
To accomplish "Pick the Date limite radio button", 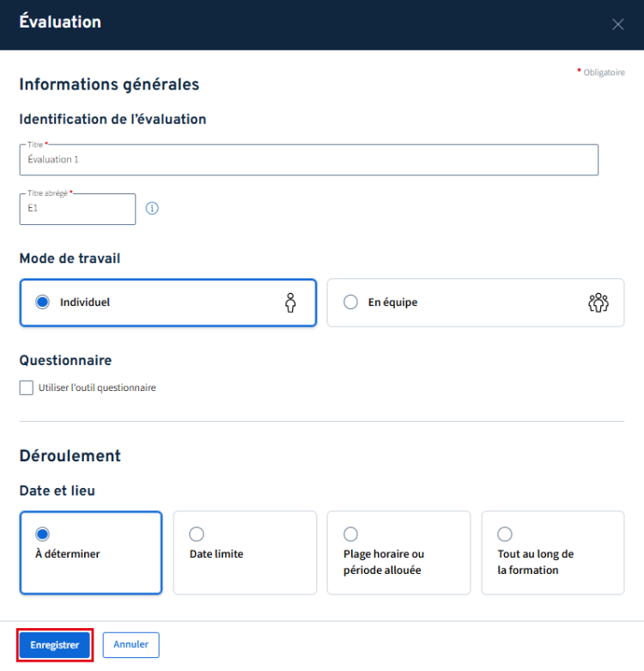I will pos(197,534).
